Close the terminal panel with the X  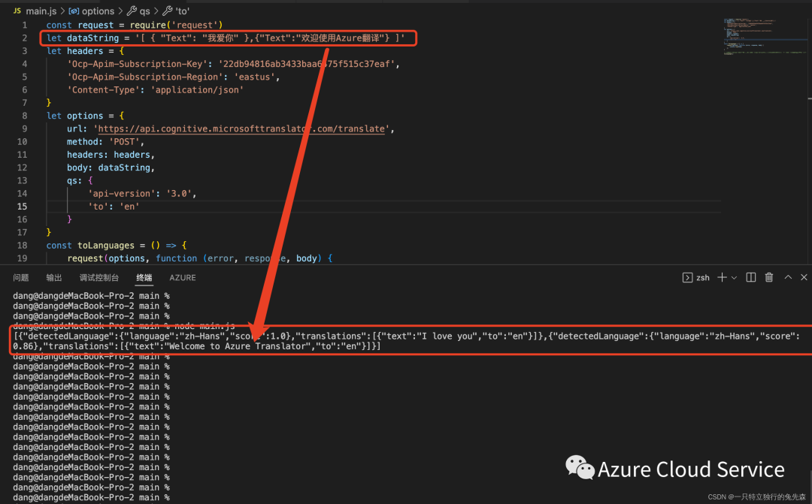tap(804, 277)
